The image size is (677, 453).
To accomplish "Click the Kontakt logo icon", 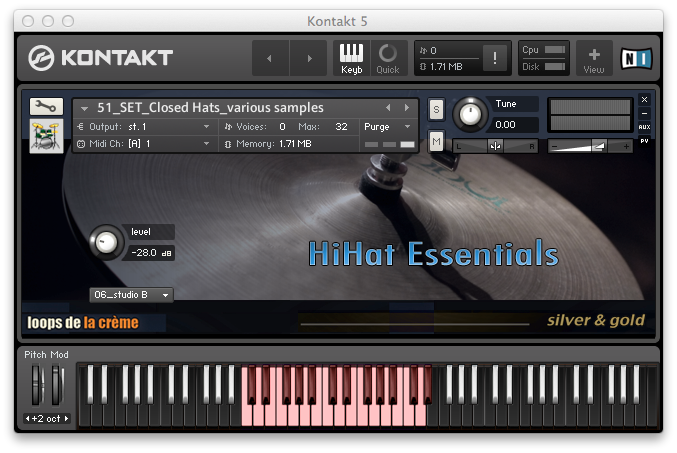I will (41, 58).
